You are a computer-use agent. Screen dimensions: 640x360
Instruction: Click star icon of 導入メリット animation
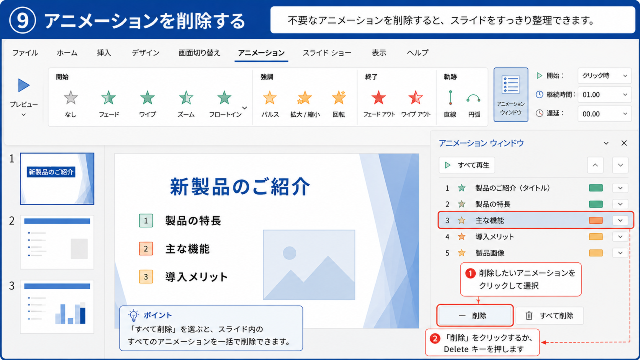click(x=462, y=237)
